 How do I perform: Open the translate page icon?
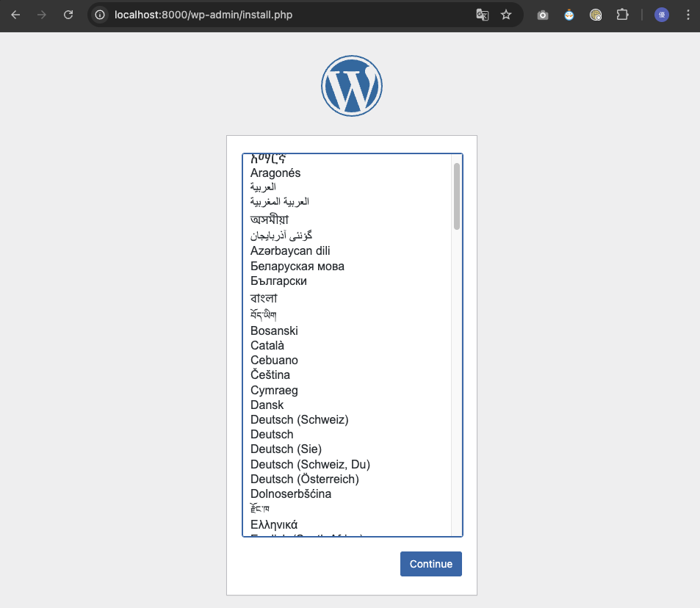pos(482,15)
